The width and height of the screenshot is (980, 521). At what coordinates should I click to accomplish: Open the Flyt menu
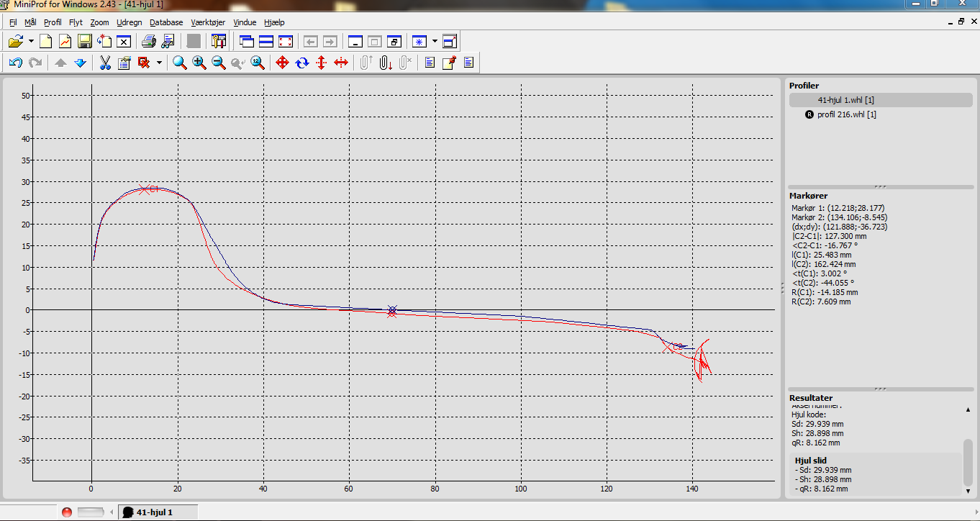pyautogui.click(x=76, y=22)
